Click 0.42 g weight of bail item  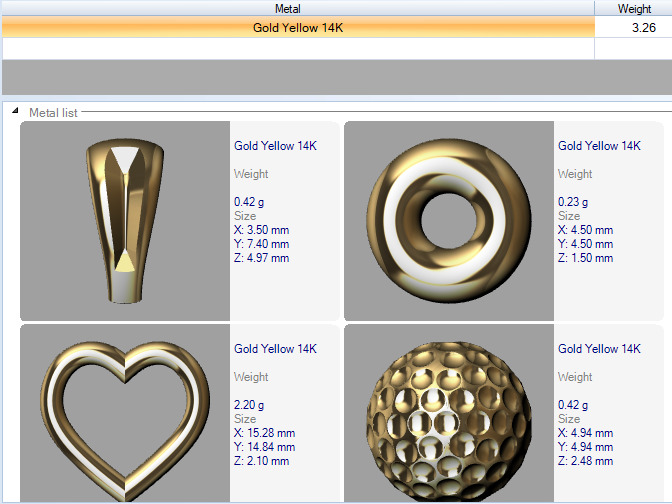[x=249, y=201]
